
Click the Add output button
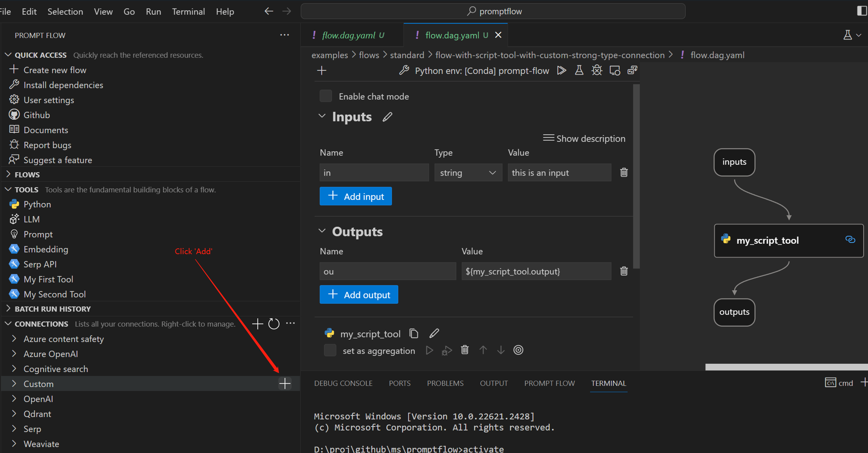coord(358,295)
